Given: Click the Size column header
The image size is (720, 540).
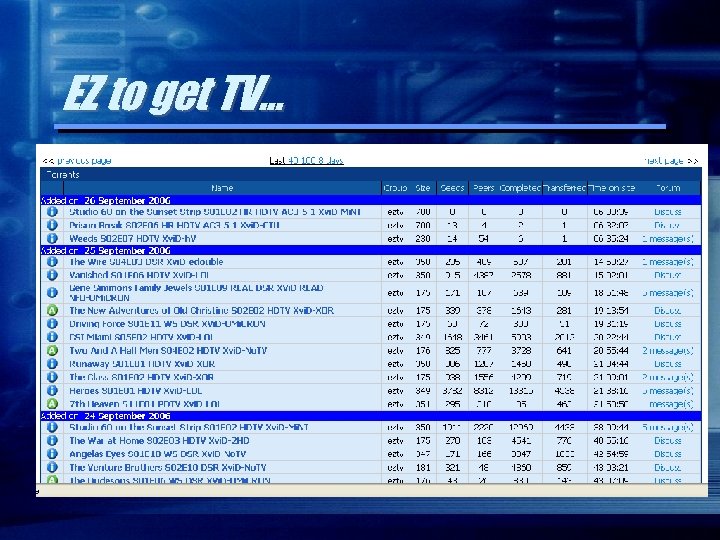Looking at the screenshot, I should pyautogui.click(x=423, y=188).
